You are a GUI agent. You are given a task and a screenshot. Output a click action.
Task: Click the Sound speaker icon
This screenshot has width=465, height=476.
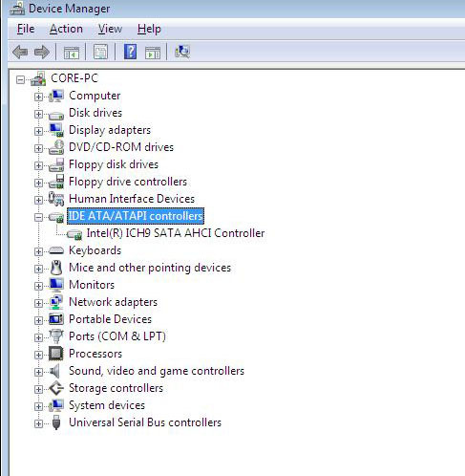[55, 371]
